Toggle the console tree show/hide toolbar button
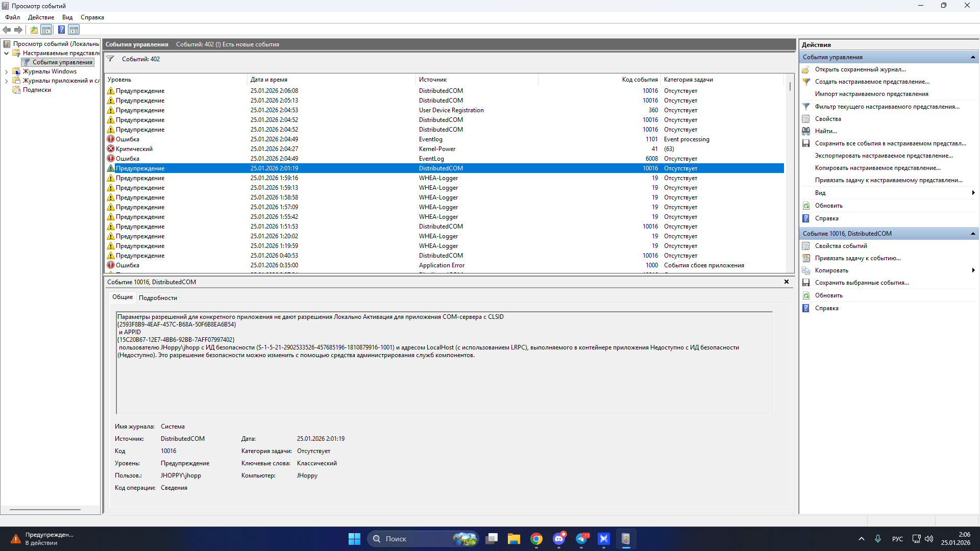980x551 pixels. click(x=46, y=30)
